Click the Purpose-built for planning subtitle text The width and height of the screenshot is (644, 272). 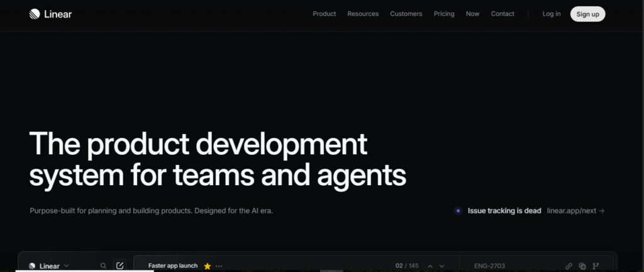point(152,211)
